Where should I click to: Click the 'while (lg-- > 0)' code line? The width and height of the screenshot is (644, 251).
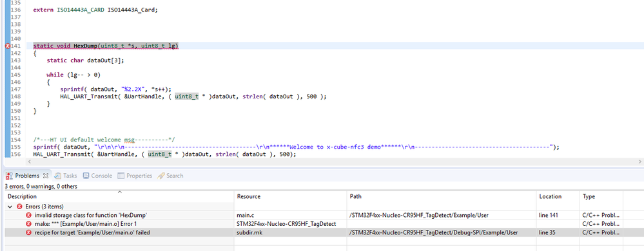click(x=73, y=75)
